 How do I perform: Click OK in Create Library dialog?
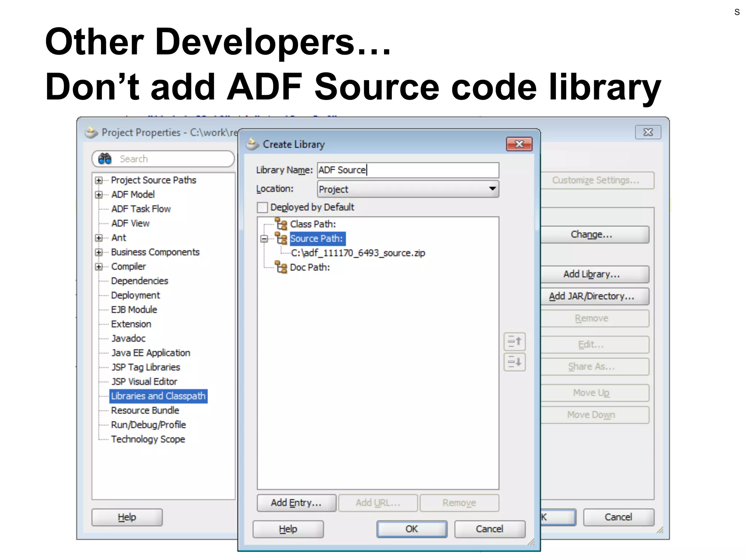click(x=412, y=529)
